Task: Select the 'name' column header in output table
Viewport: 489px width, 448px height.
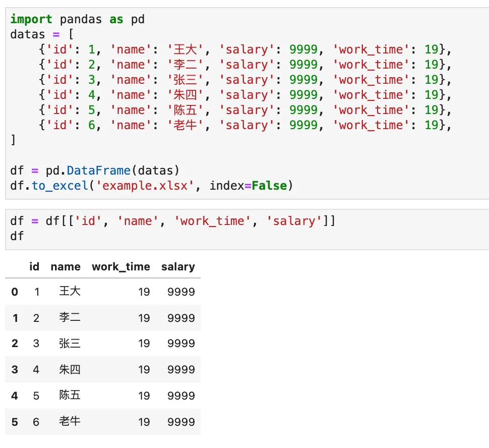Action: coord(66,267)
